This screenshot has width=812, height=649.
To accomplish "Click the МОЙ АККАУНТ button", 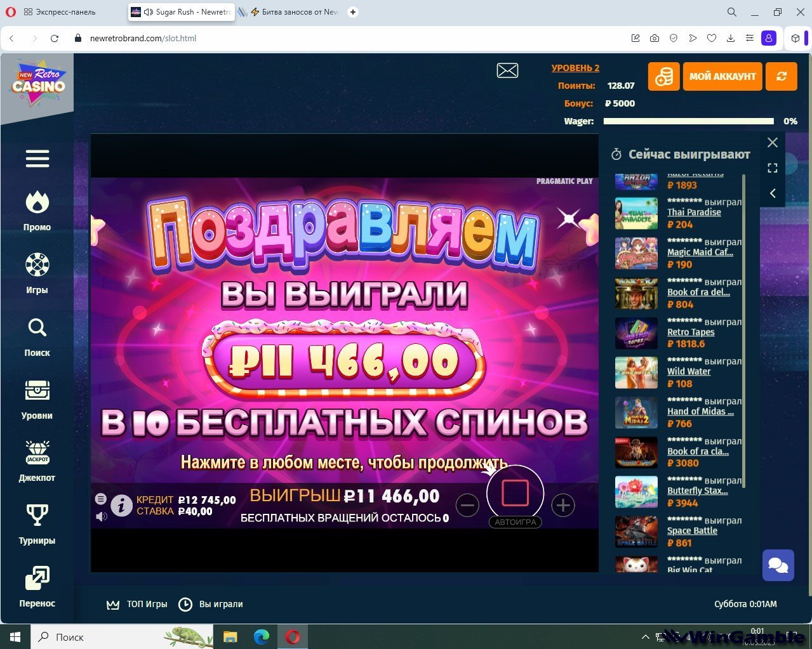I will [x=722, y=76].
